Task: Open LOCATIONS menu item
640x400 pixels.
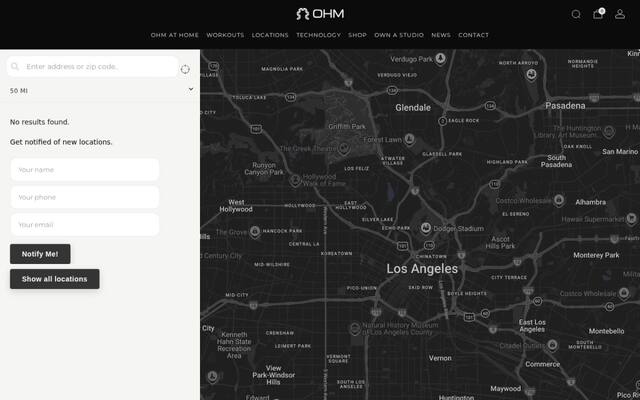Action: tap(270, 35)
